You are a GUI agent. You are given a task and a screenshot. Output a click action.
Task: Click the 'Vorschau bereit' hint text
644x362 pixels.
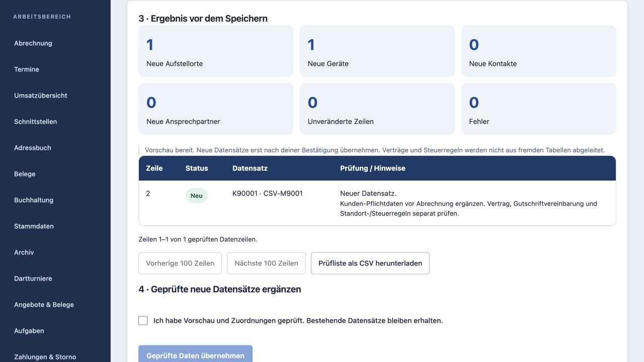pos(375,150)
